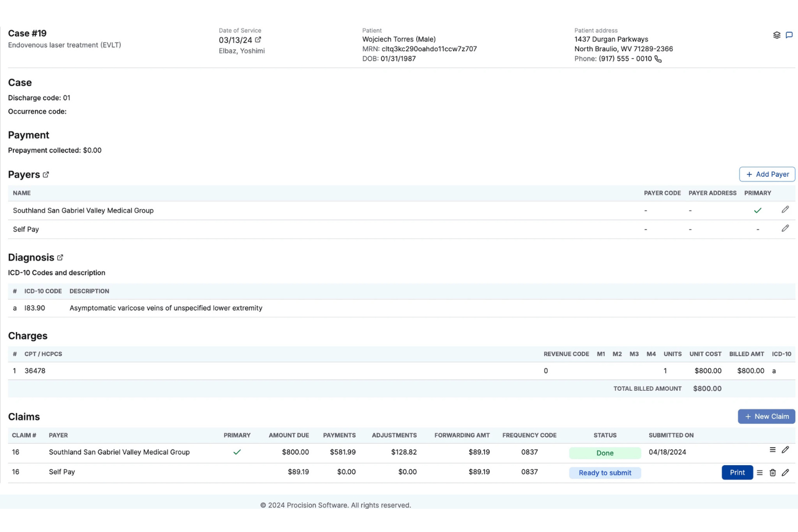
Task: Open the date of service external link icon
Action: point(258,40)
